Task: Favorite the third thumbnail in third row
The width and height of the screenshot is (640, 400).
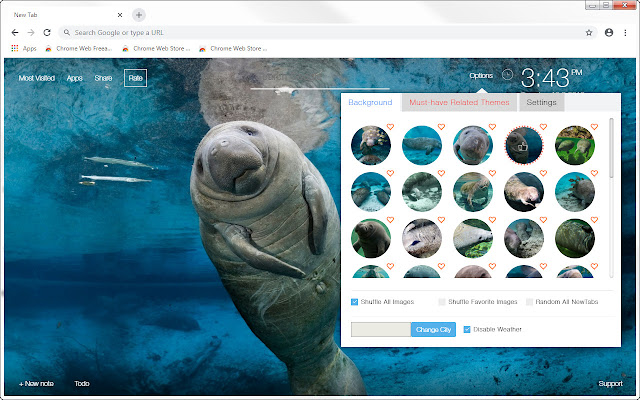Action: click(492, 220)
